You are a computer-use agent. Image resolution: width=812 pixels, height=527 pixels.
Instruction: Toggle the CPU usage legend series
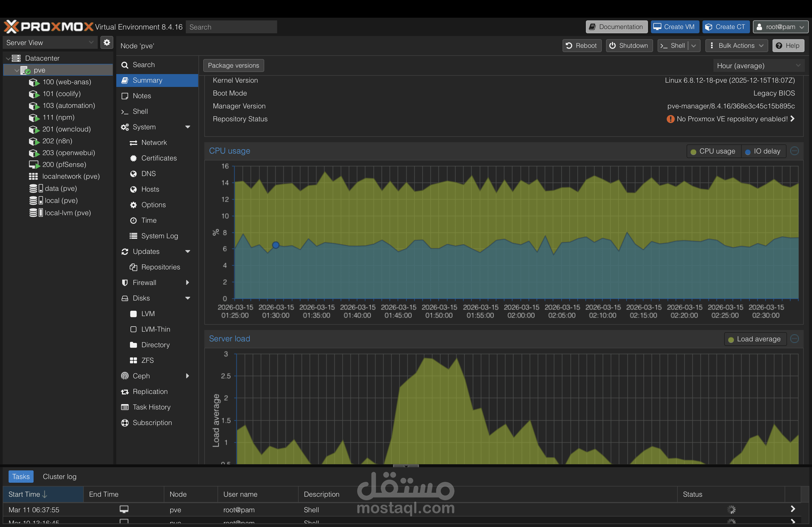713,151
